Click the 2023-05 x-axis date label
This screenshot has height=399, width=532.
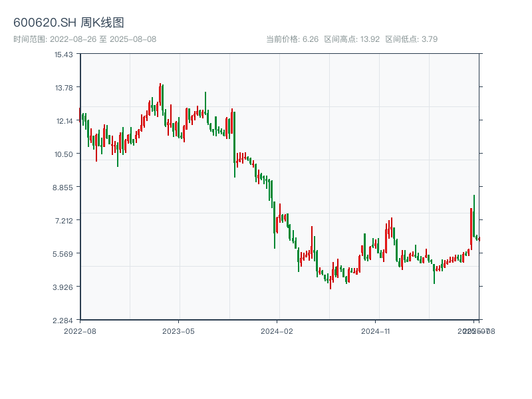tap(179, 331)
